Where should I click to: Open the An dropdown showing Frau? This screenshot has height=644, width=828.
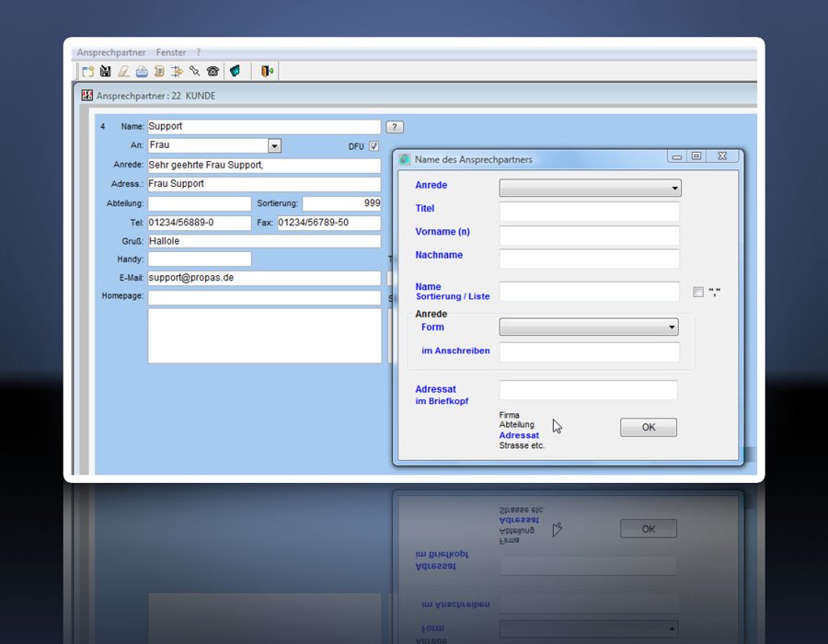(x=274, y=145)
